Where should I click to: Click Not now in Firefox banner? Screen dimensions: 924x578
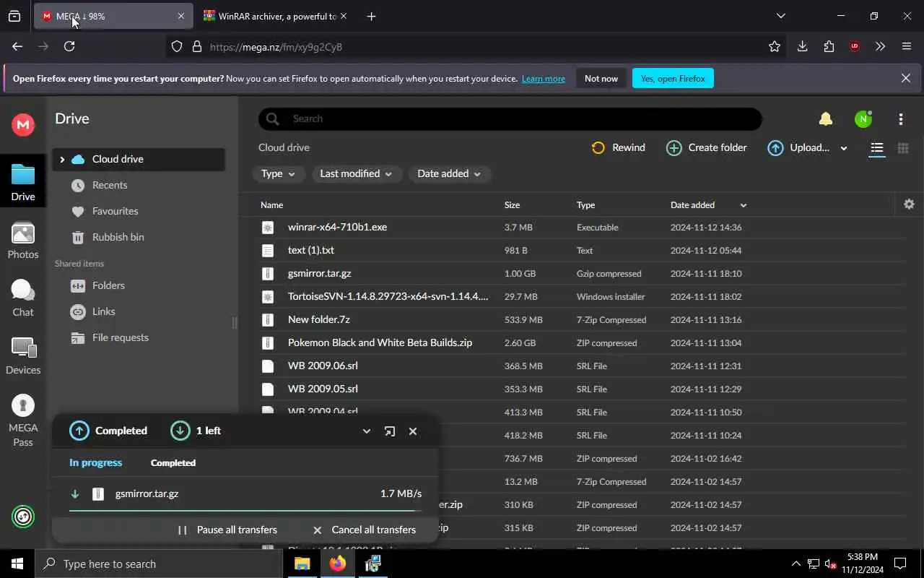601,78
